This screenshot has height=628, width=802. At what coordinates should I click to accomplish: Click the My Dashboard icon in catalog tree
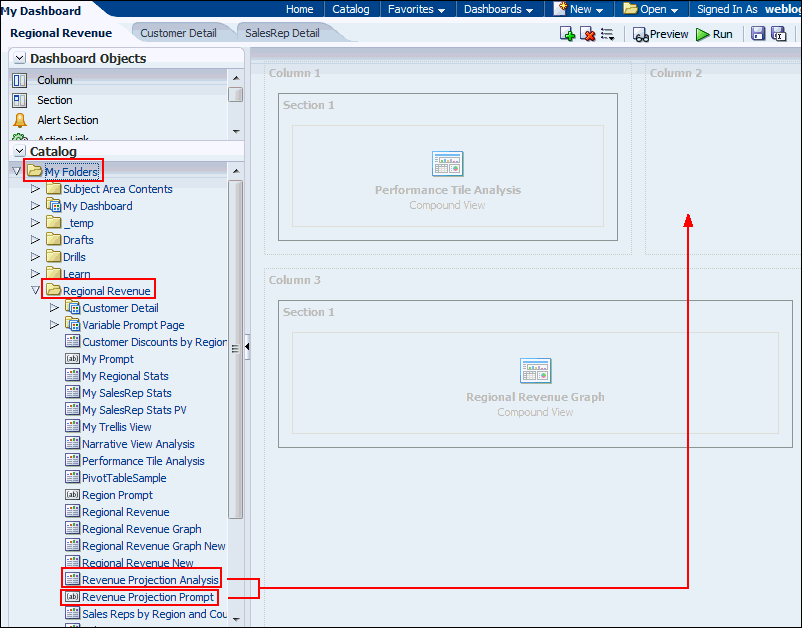pyautogui.click(x=54, y=206)
